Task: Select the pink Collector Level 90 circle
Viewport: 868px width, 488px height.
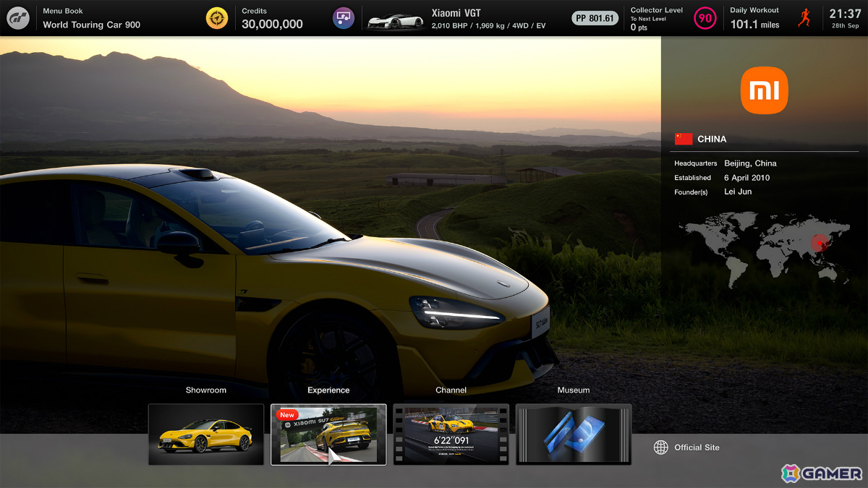Action: coord(705,18)
